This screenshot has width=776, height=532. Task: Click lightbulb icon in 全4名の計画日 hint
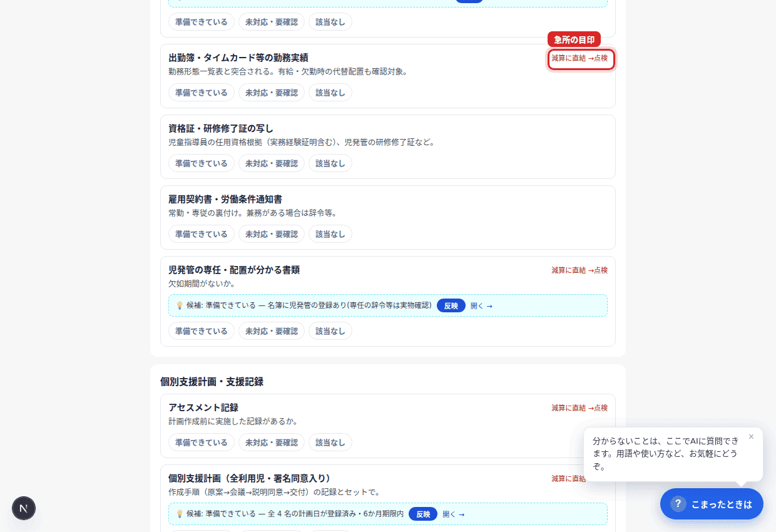point(180,514)
